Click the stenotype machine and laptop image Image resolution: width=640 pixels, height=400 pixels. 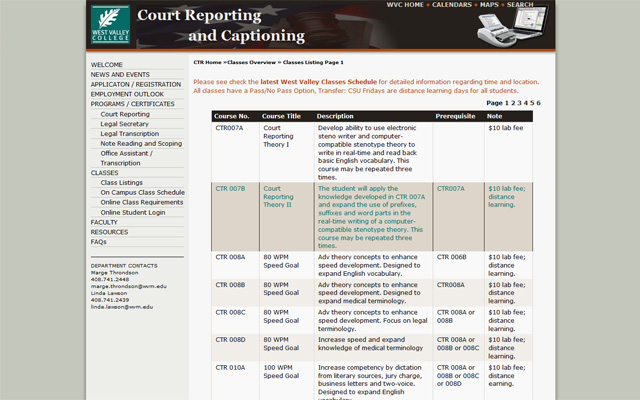pos(513,26)
